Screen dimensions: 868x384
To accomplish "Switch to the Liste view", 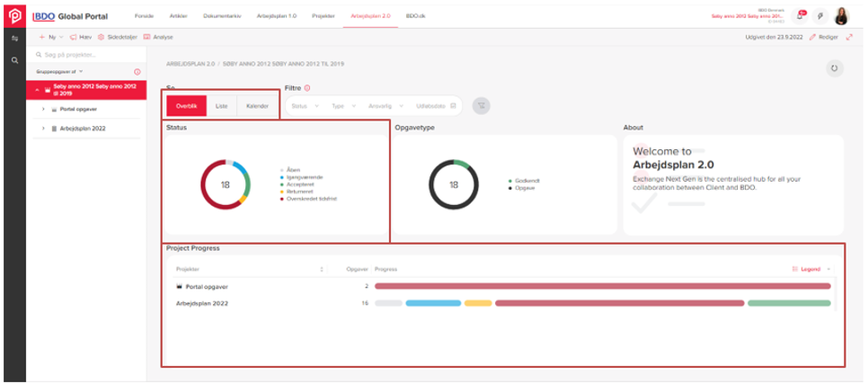I will pos(221,106).
